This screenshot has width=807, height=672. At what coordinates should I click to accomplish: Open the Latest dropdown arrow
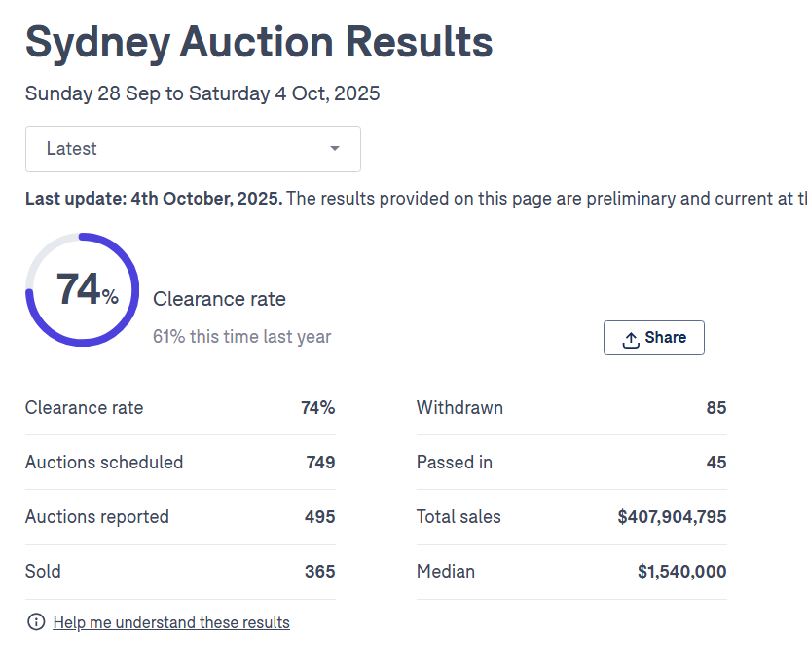coord(334,149)
